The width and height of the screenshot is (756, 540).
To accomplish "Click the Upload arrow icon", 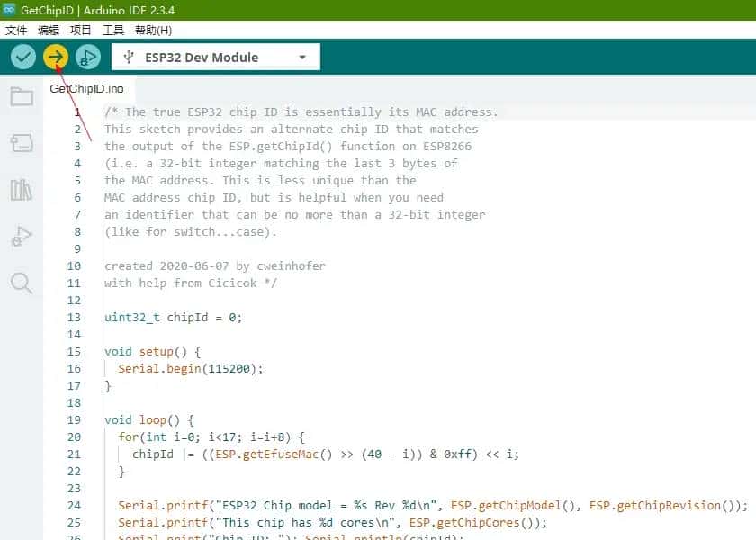I will 56,56.
